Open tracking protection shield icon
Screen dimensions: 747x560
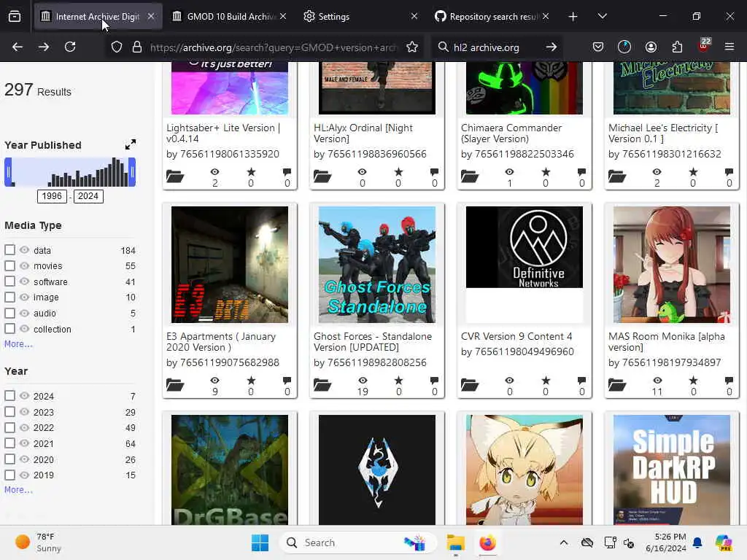point(117,47)
